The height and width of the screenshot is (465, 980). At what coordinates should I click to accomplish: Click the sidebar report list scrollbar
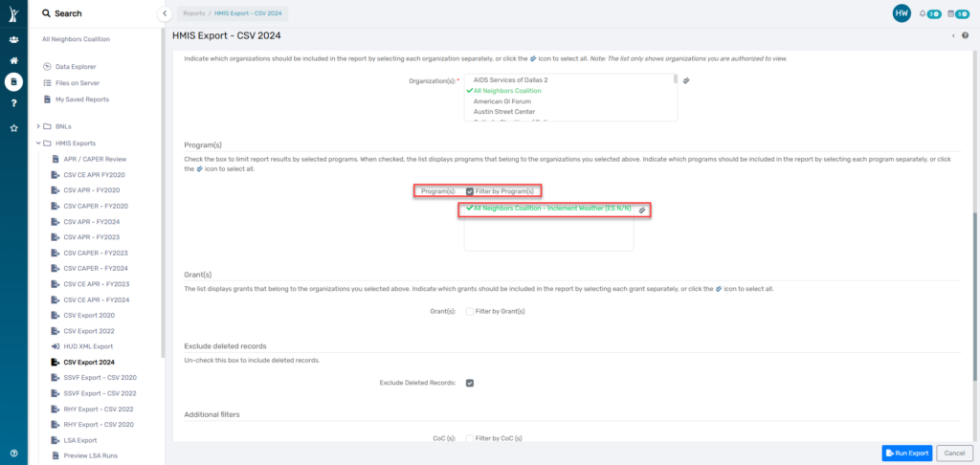click(163, 193)
